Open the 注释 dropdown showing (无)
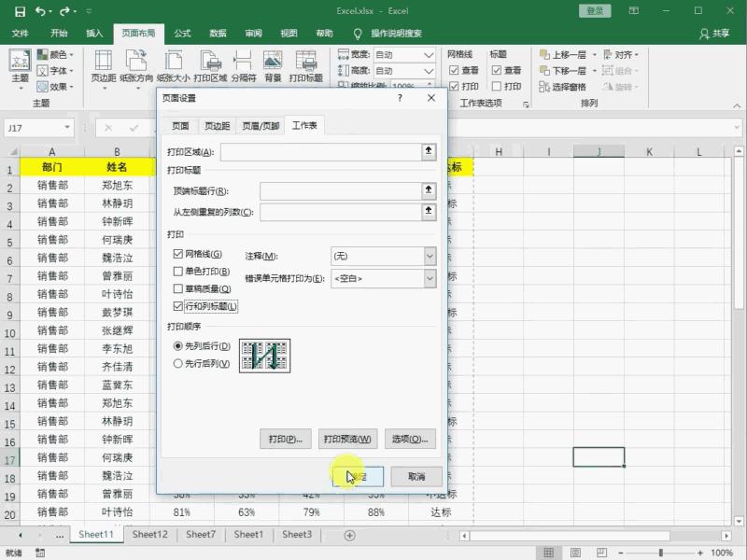This screenshot has height=560, width=747. coord(430,255)
